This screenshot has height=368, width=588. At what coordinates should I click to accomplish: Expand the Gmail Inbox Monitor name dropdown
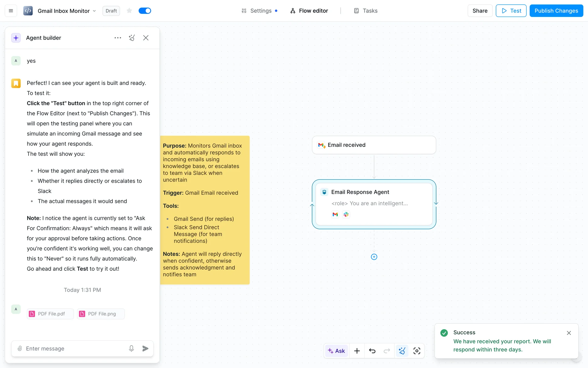click(94, 11)
